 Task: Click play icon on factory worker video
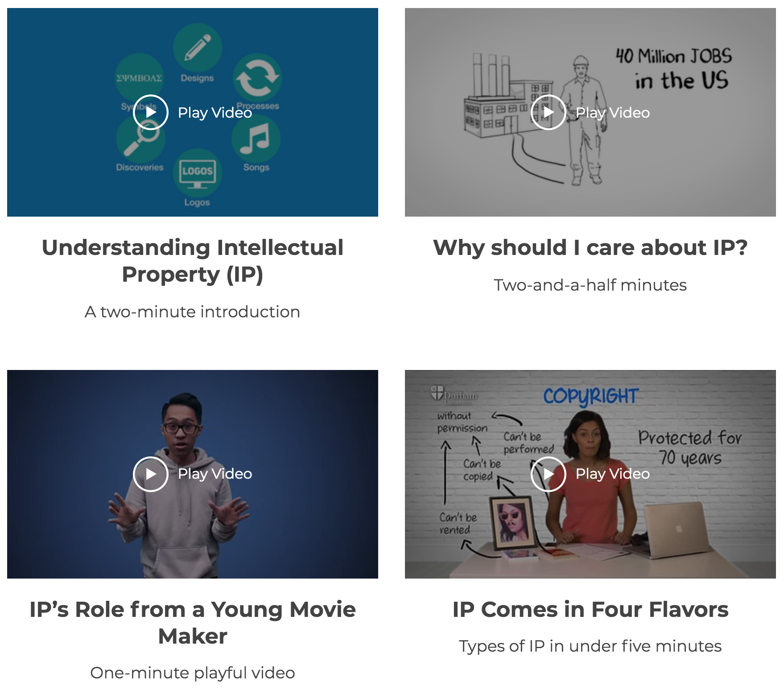pyautogui.click(x=549, y=112)
